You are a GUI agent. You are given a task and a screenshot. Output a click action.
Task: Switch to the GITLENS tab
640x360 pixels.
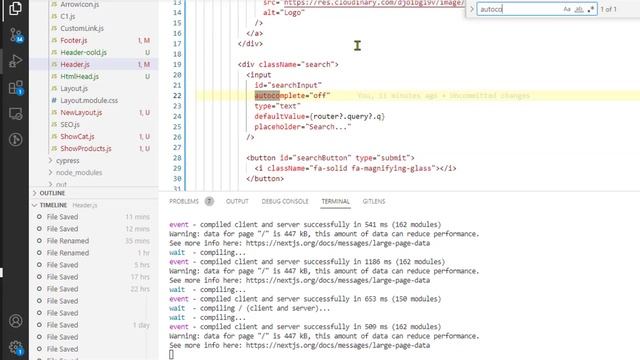(x=374, y=201)
